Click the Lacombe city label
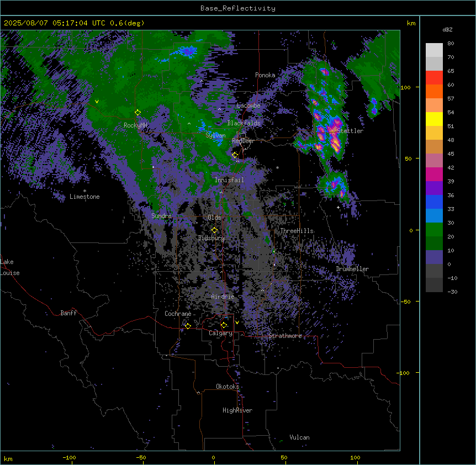Screen dimensions: 476x465 point(248,105)
